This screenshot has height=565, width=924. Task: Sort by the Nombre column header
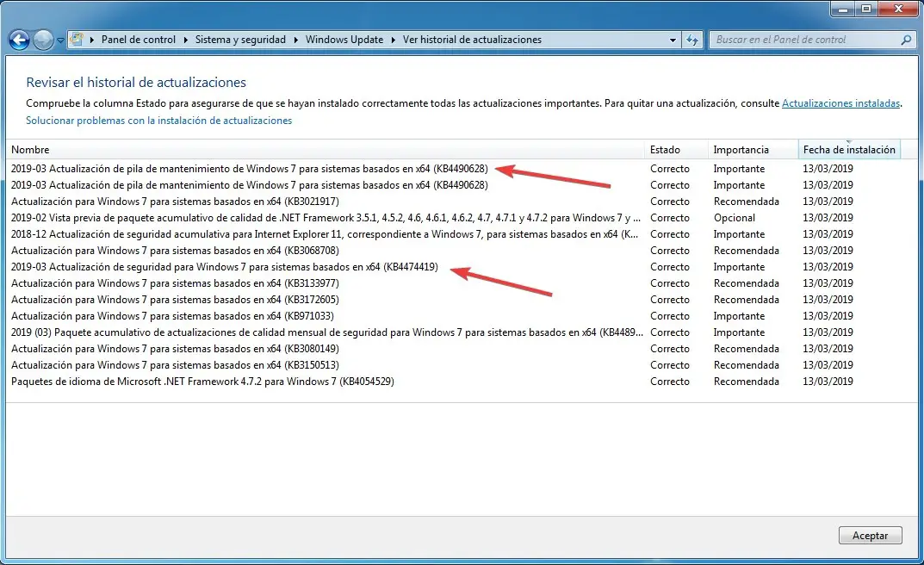tap(326, 150)
